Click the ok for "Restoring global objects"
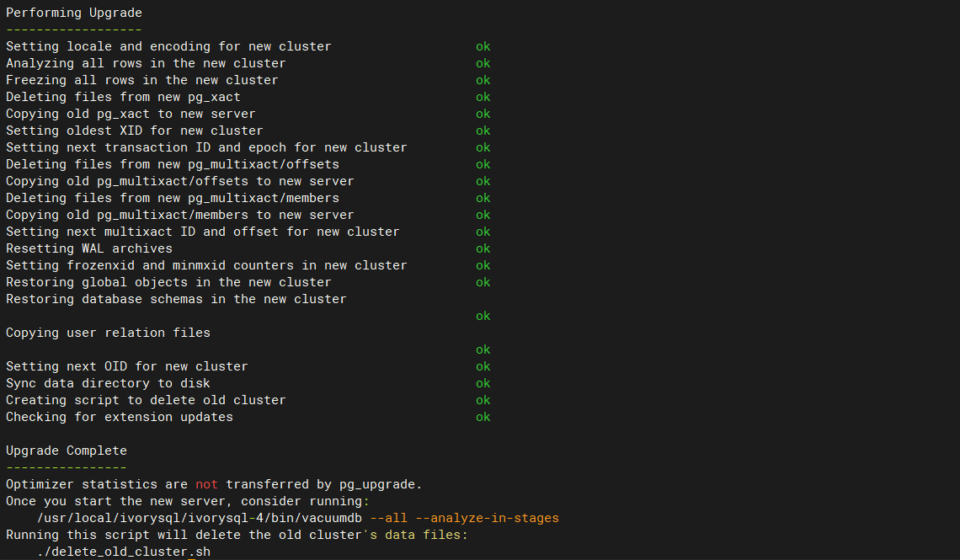The width and height of the screenshot is (960, 560). tap(483, 282)
